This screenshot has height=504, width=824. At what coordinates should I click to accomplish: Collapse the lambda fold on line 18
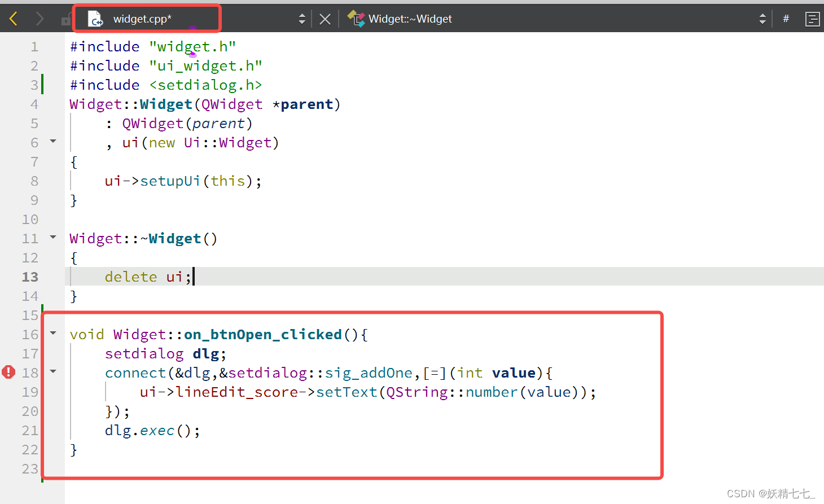(53, 371)
